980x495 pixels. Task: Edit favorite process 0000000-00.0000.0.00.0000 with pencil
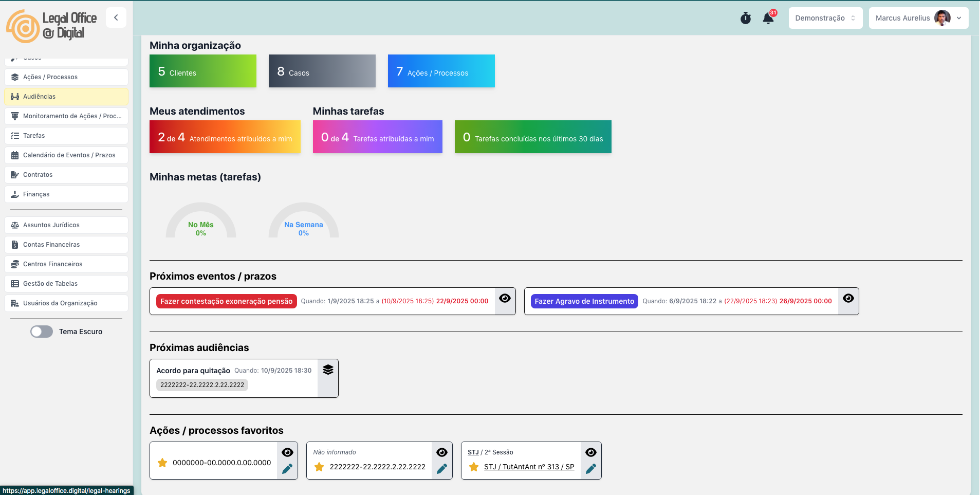tap(287, 469)
